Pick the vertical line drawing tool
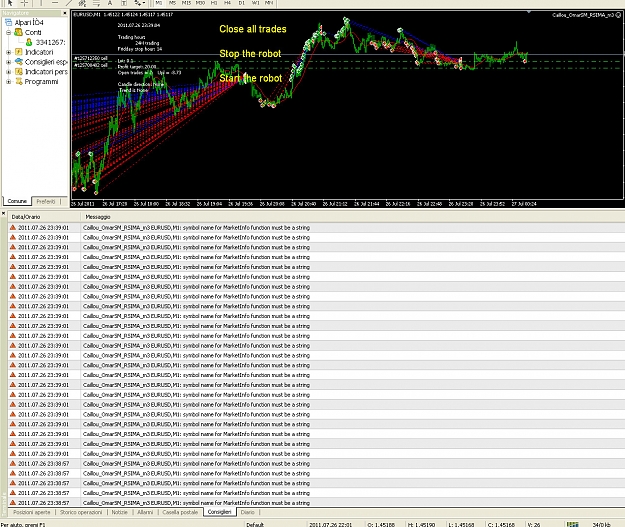This screenshot has width=625, height=527. pos(41,3)
